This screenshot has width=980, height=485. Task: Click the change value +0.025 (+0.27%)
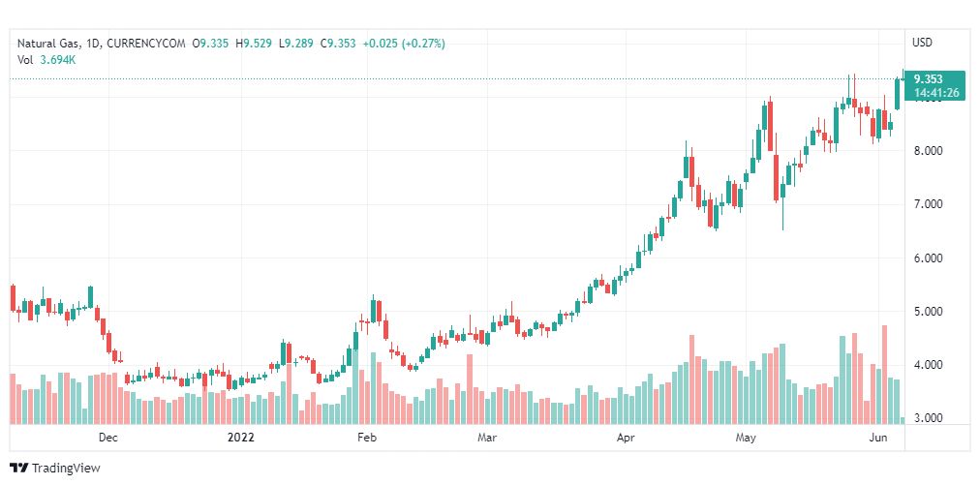point(404,44)
